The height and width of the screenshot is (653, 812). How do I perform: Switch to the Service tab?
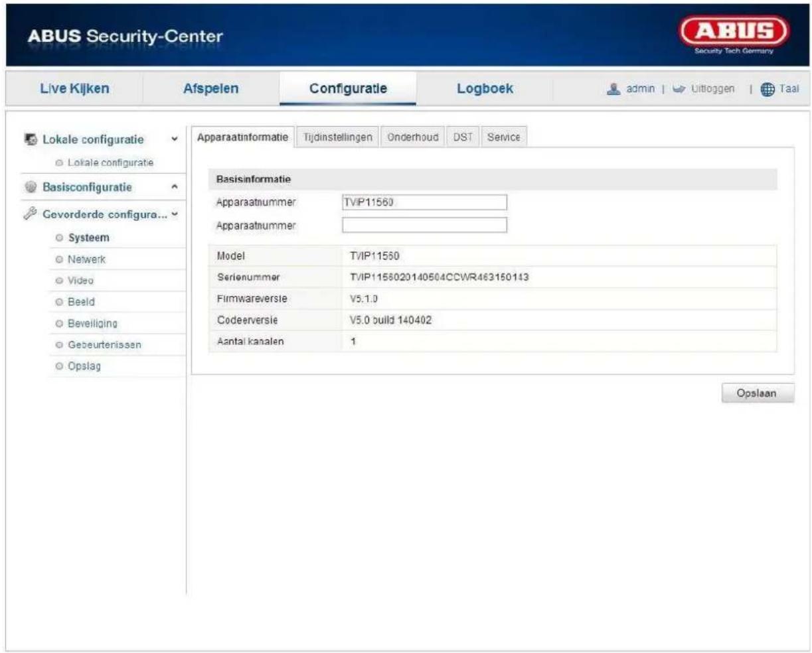point(503,137)
